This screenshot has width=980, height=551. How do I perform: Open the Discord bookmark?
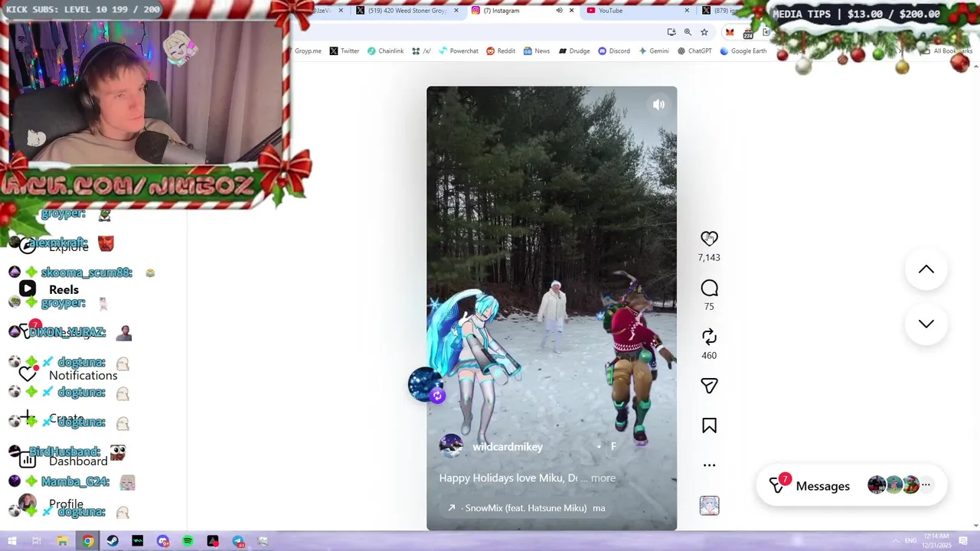614,51
